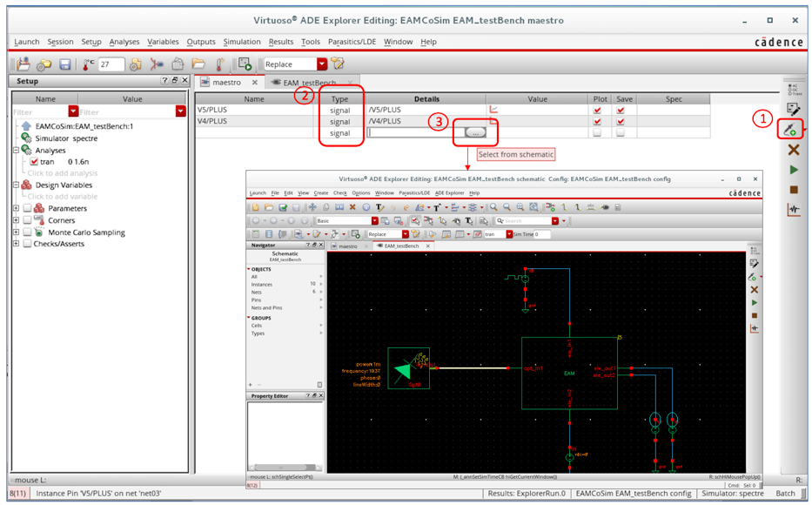812x505 pixels.
Task: Click the edit outputs pencil icon on main right toolbar
Action: 793,109
